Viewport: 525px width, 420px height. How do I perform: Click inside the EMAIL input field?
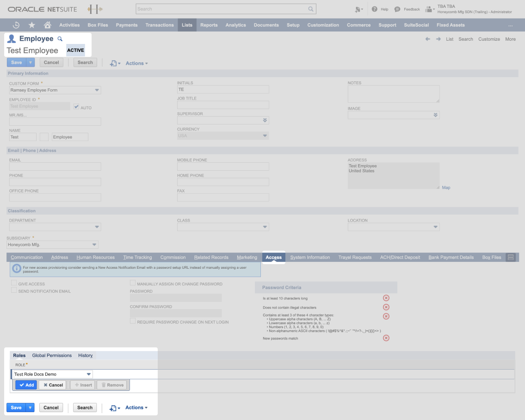55,166
